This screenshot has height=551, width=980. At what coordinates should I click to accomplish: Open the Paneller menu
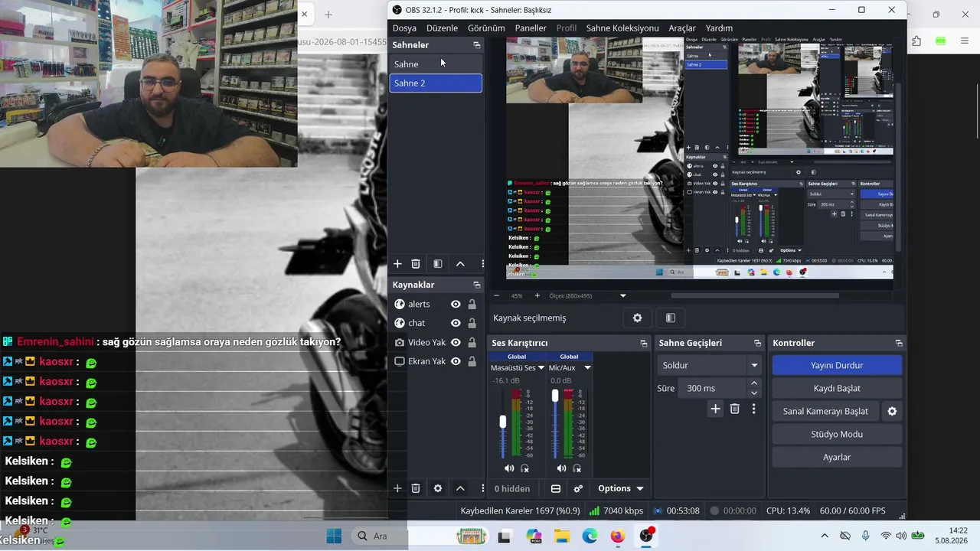(531, 28)
